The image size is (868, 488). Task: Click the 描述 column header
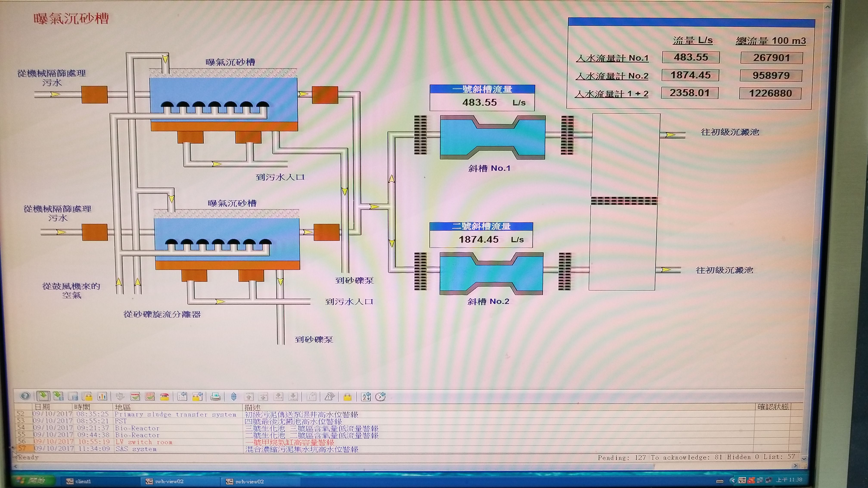click(x=253, y=407)
